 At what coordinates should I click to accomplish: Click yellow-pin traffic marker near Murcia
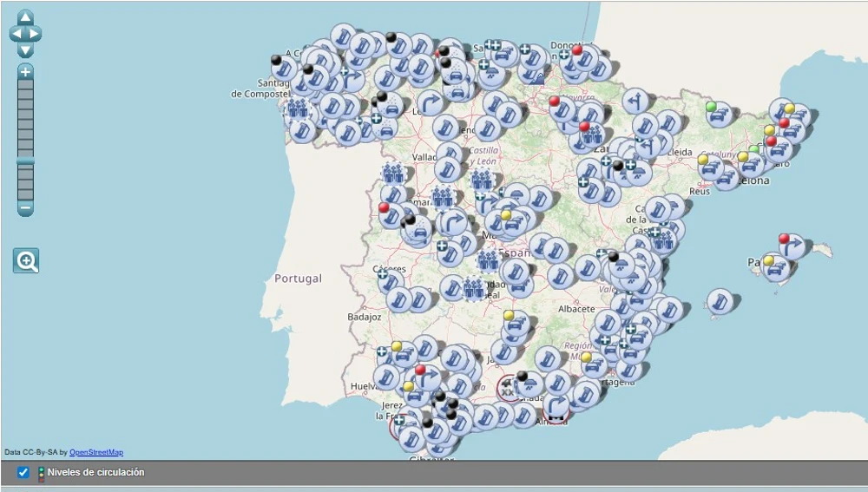tap(595, 364)
